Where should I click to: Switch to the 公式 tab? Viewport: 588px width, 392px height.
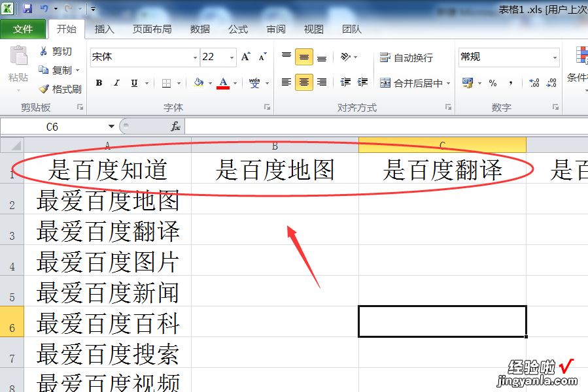pos(238,29)
